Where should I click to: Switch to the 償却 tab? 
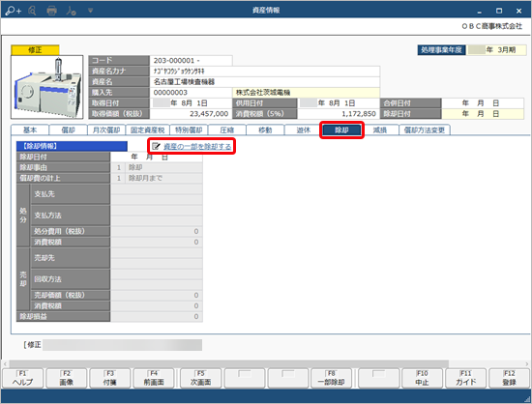point(68,130)
